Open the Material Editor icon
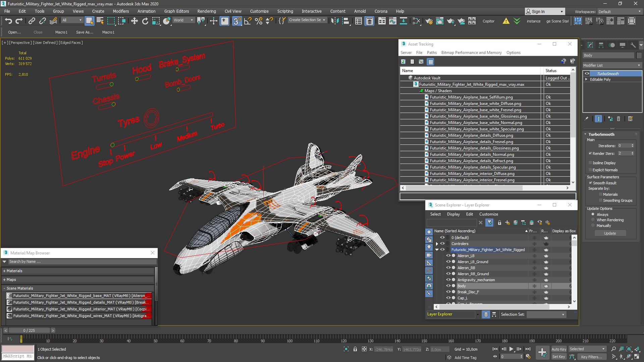 click(x=416, y=21)
